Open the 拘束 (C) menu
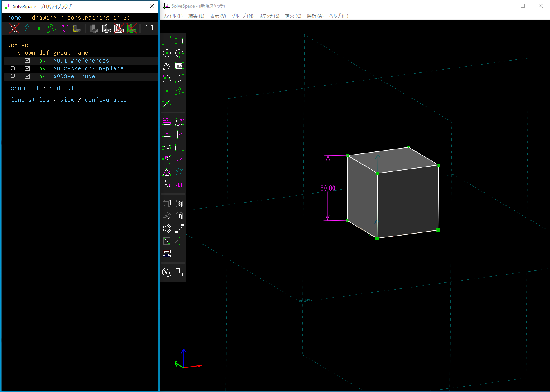 [x=293, y=16]
